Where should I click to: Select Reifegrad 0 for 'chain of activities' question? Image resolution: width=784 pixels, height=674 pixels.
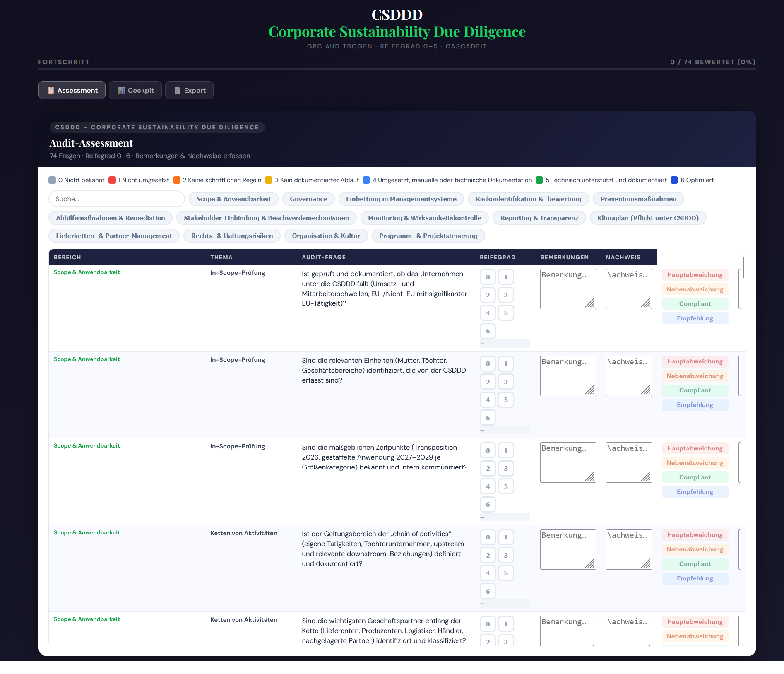coord(488,537)
